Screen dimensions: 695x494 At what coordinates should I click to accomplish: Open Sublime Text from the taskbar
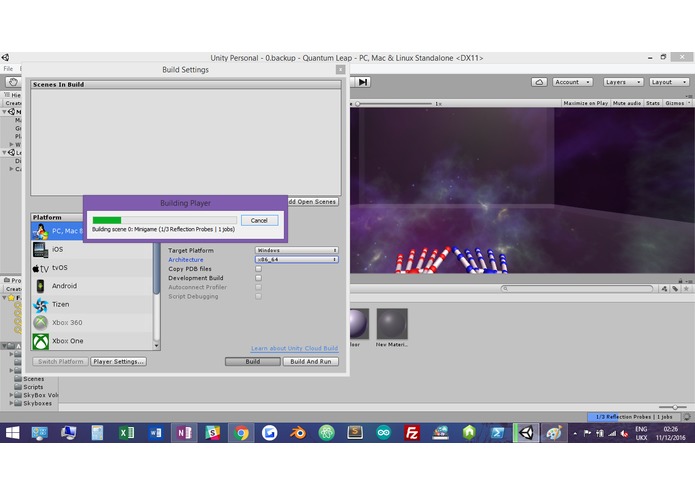click(x=355, y=432)
